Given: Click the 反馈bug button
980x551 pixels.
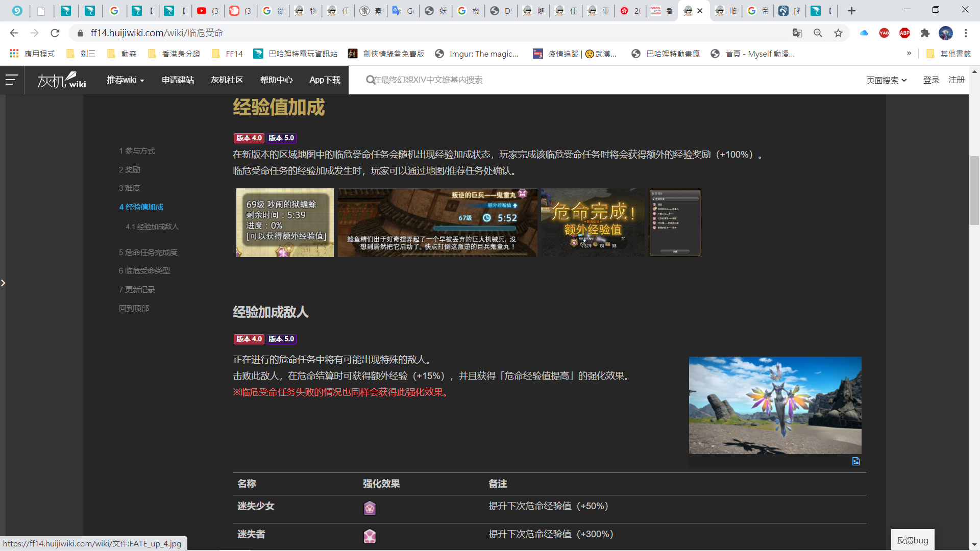Looking at the screenshot, I should click(x=913, y=540).
